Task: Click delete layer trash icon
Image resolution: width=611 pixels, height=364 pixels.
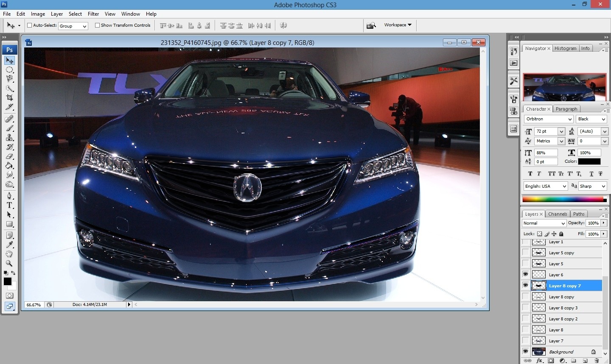Action: coord(597,361)
